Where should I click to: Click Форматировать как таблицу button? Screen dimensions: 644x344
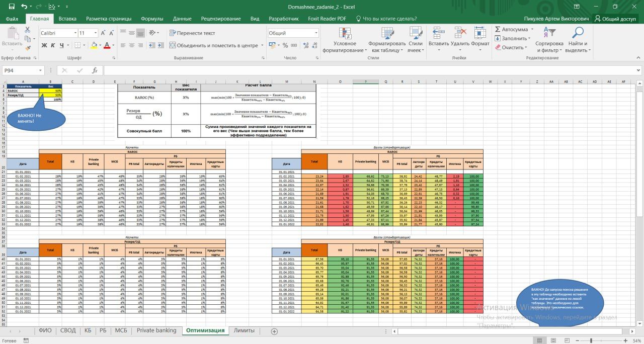(387, 40)
